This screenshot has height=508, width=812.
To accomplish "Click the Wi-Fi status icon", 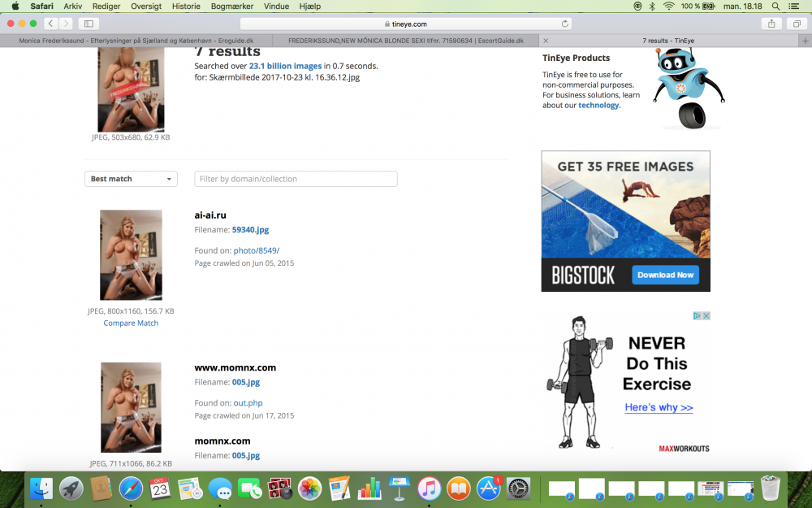I will (668, 7).
